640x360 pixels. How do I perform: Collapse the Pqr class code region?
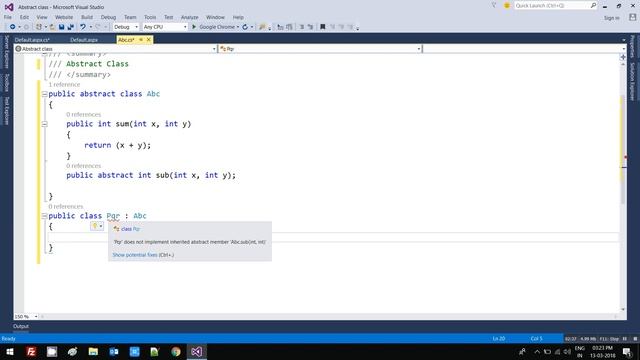click(44, 216)
